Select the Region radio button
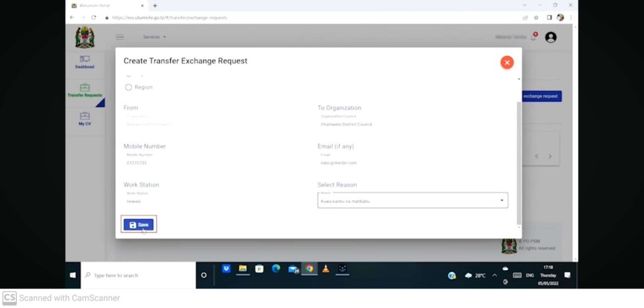Screen dimensions: 644x308 coord(129,88)
